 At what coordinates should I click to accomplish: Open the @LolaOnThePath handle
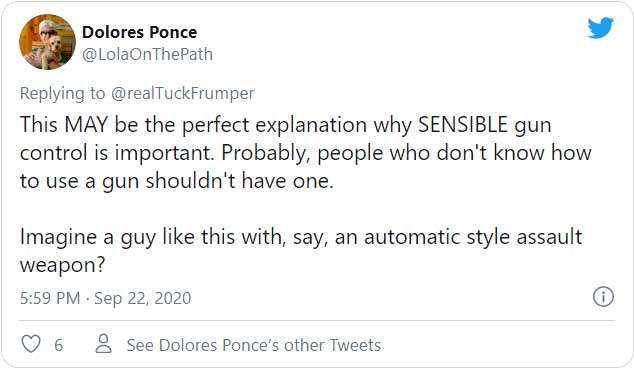[x=147, y=54]
